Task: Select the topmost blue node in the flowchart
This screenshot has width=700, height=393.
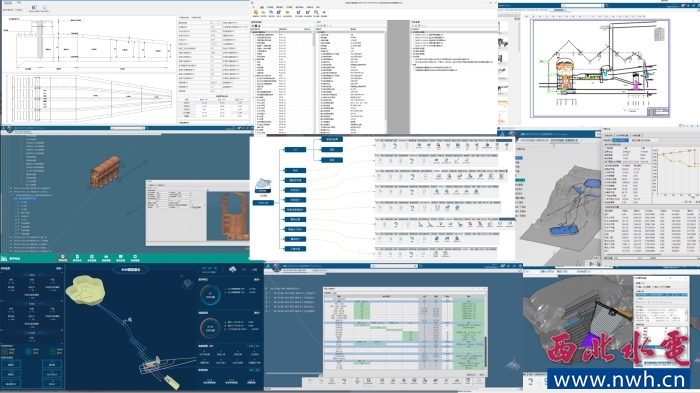Action: 332,139
